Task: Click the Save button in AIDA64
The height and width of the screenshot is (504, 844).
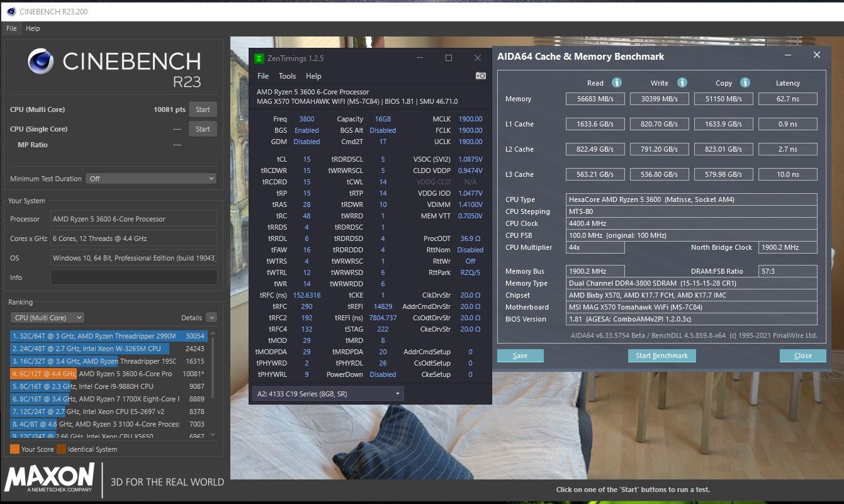Action: (x=520, y=356)
